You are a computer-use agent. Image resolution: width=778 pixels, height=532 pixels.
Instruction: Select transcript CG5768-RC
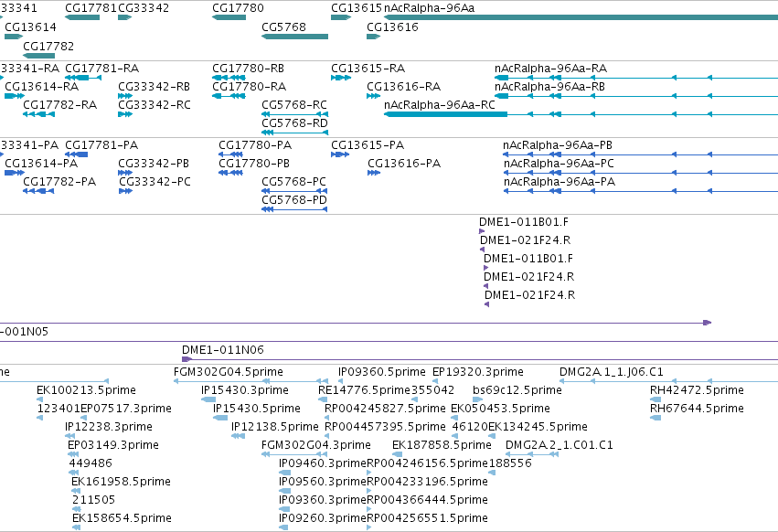294,105
